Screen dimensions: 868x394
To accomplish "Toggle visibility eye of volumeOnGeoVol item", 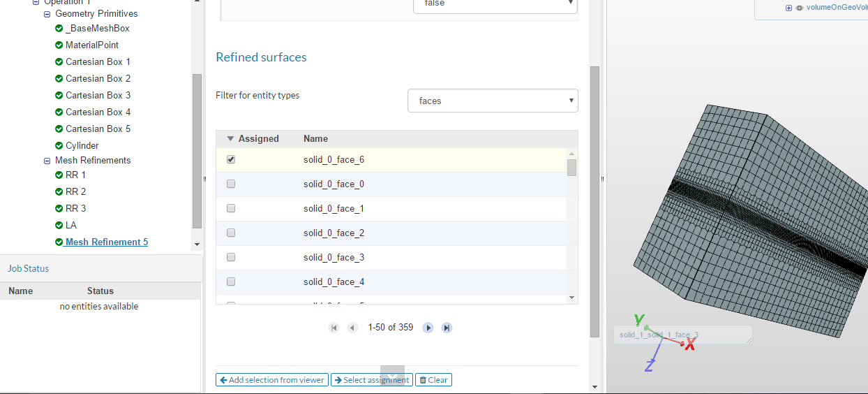I will (800, 8).
